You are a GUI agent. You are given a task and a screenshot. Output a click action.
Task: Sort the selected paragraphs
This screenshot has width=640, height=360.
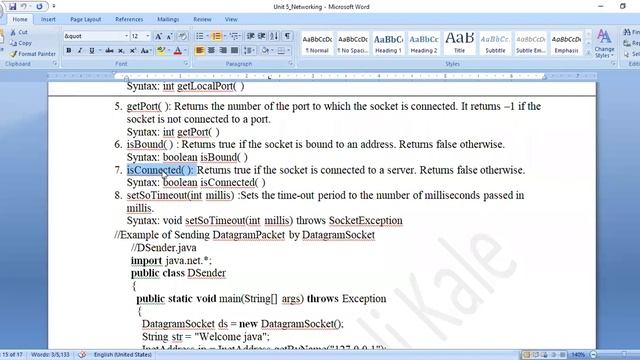(x=274, y=36)
